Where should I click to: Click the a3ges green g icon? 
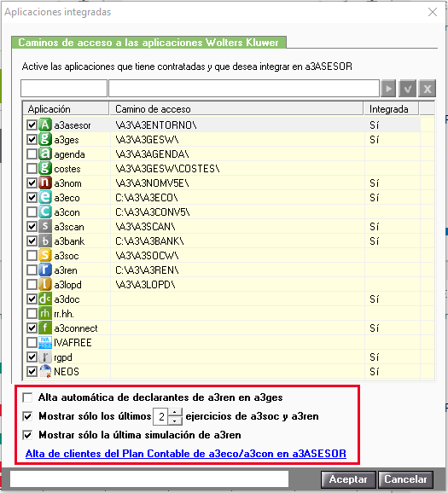(x=45, y=140)
